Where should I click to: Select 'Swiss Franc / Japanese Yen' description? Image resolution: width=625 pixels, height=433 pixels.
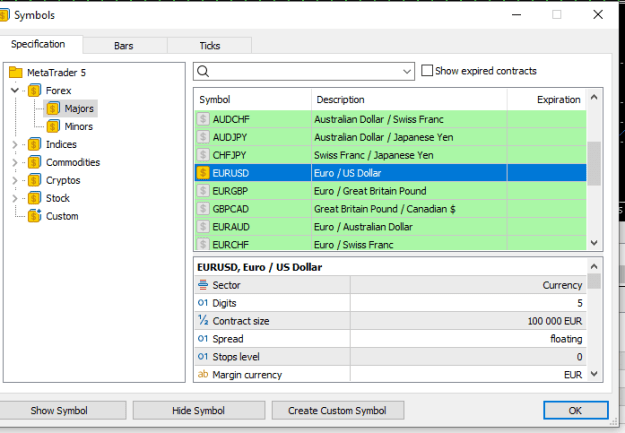[373, 155]
